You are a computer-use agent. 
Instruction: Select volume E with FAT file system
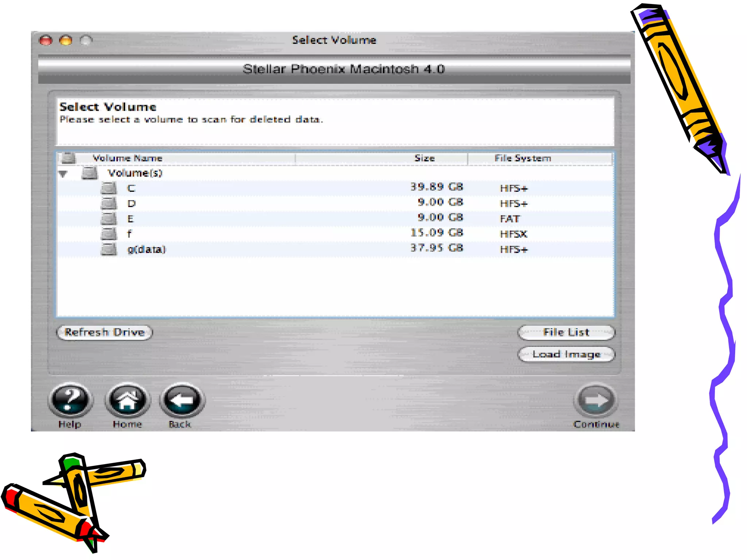pyautogui.click(x=130, y=219)
